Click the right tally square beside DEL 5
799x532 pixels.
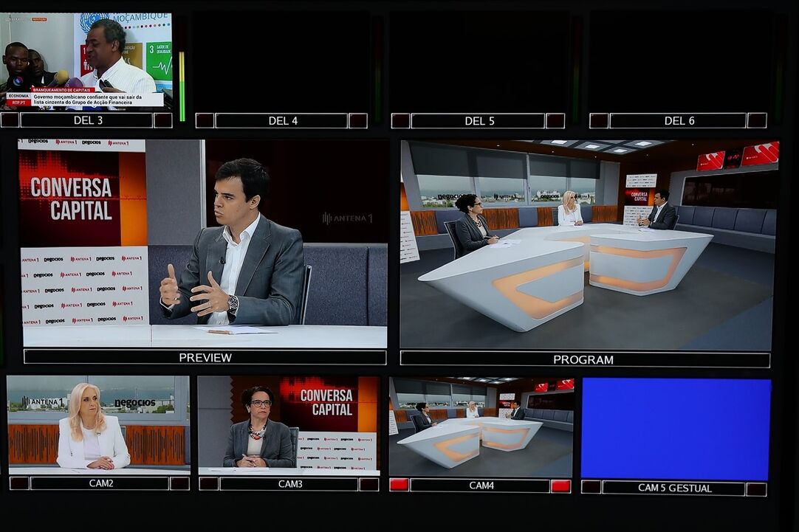click(555, 120)
